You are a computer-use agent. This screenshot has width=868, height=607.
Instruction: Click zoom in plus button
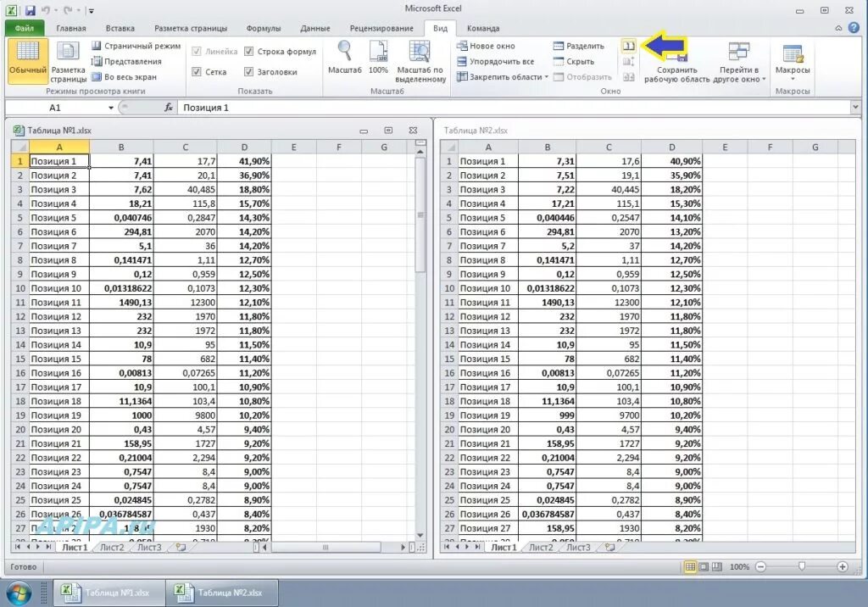pyautogui.click(x=842, y=566)
